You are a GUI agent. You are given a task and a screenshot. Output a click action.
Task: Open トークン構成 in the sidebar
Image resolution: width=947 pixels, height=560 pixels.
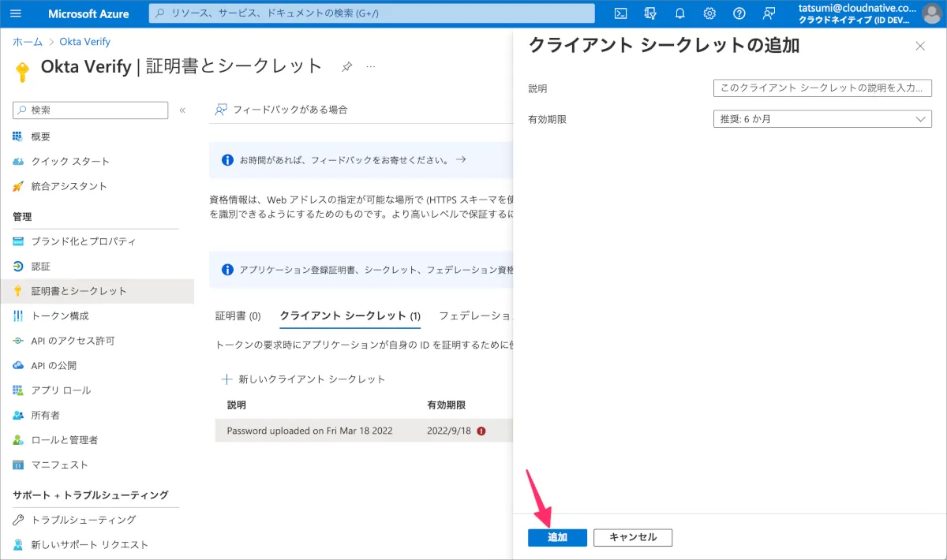tap(60, 315)
